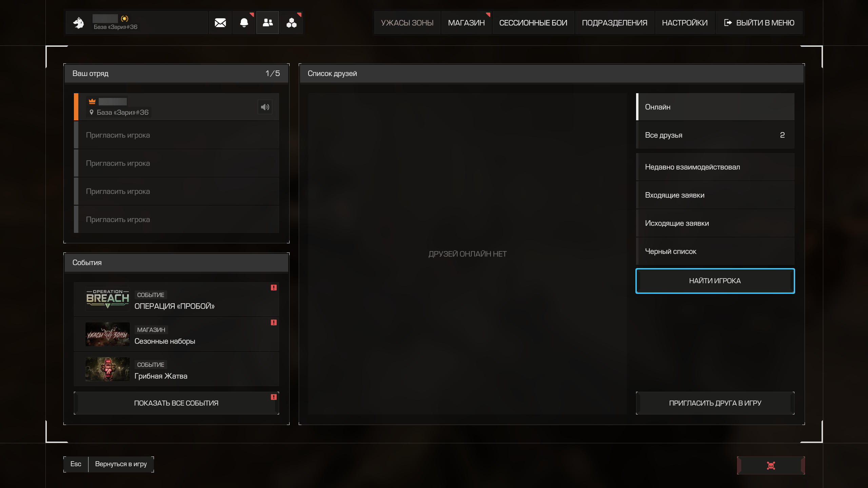This screenshot has width=868, height=488.
Task: Click ПОКАЗАТЬ ВСЕ СОБЫТИЯ button
Action: coord(176,403)
